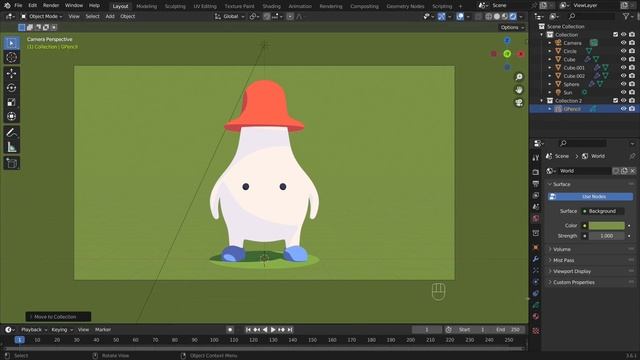Select the Move tool
The height and width of the screenshot is (360, 640).
11,73
